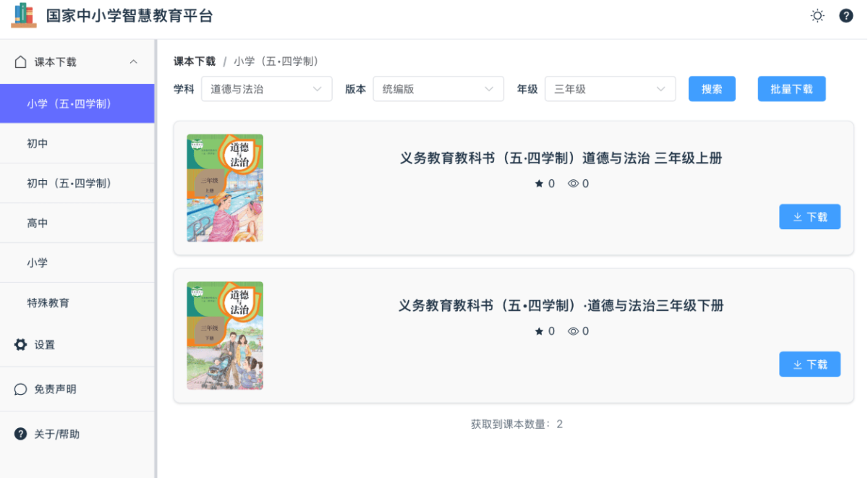
Task: Click the star icon of 三年级上册
Action: (539, 184)
